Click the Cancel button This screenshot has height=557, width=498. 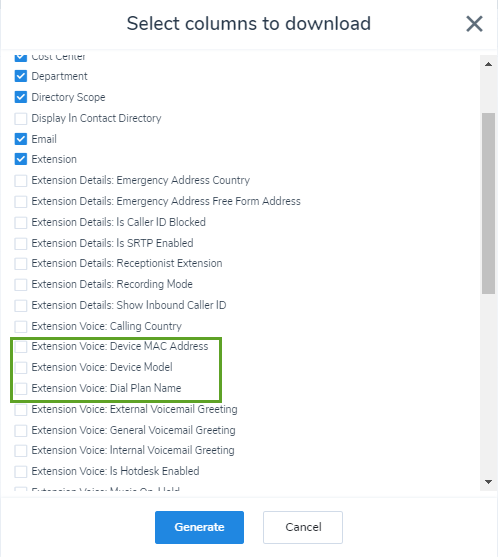[x=303, y=527]
